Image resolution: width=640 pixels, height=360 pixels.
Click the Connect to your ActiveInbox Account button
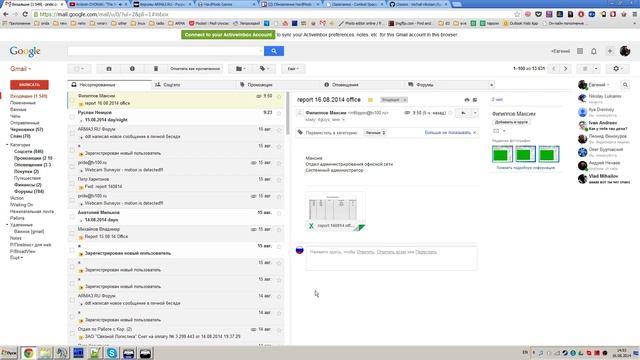click(x=228, y=35)
